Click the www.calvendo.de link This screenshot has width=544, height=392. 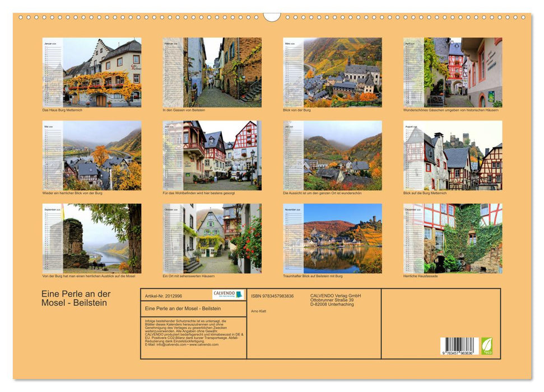coord(205,345)
